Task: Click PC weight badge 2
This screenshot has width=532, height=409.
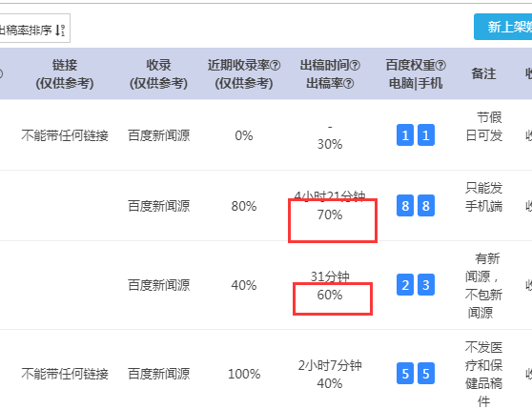Action: coord(405,285)
